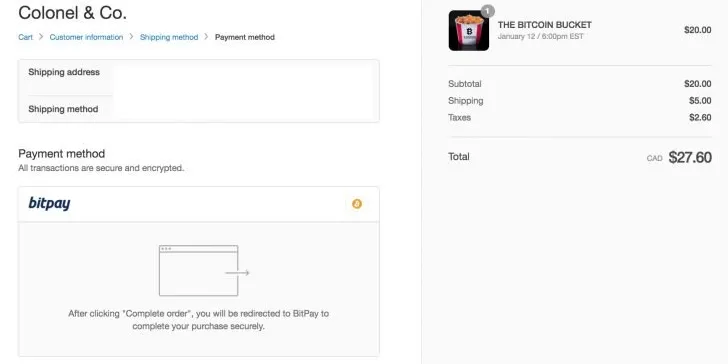This screenshot has height=364, width=728.
Task: Open Customer information breadcrumb link
Action: [x=86, y=37]
